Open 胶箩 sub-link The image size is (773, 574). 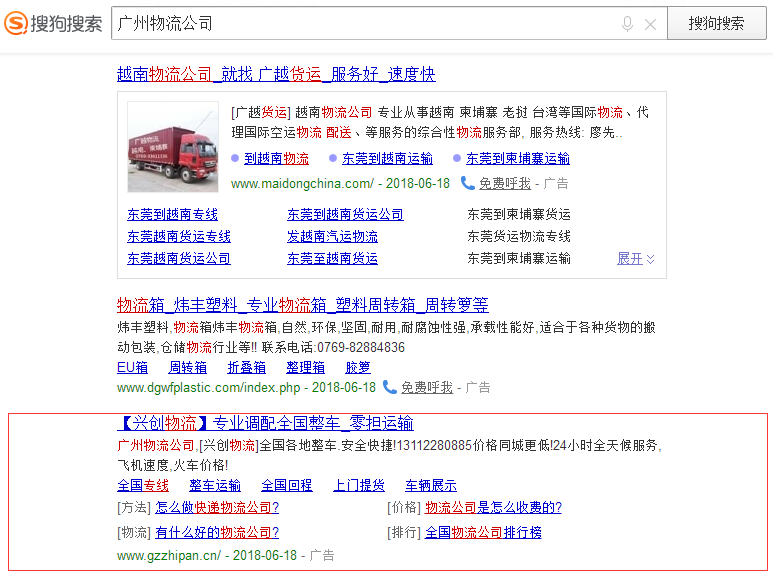click(x=358, y=367)
